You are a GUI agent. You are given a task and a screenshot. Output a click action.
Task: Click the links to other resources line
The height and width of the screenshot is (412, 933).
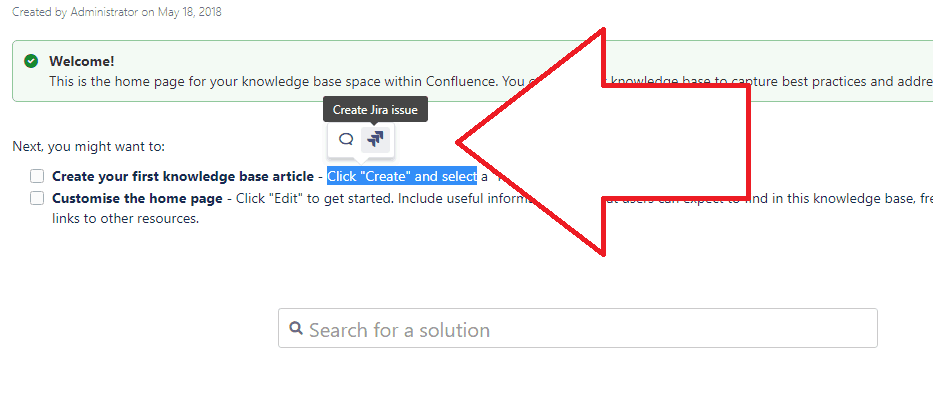[x=126, y=219]
